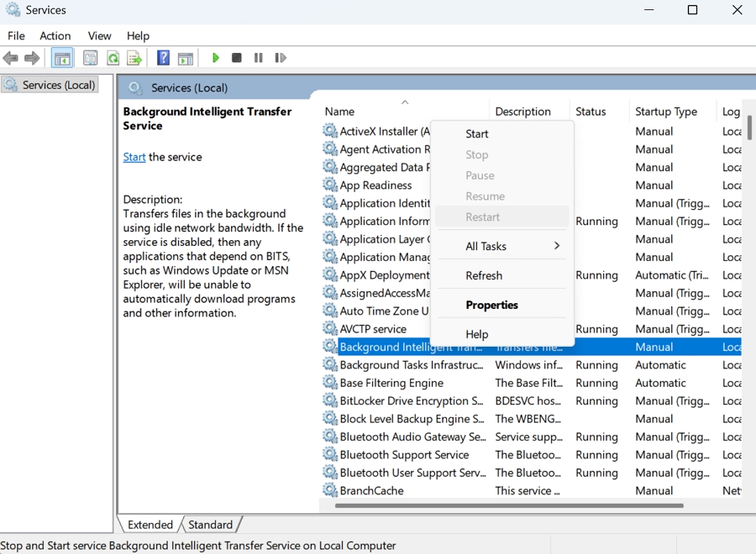
Task: Open Properties from the toolbar icon
Action: (x=90, y=58)
